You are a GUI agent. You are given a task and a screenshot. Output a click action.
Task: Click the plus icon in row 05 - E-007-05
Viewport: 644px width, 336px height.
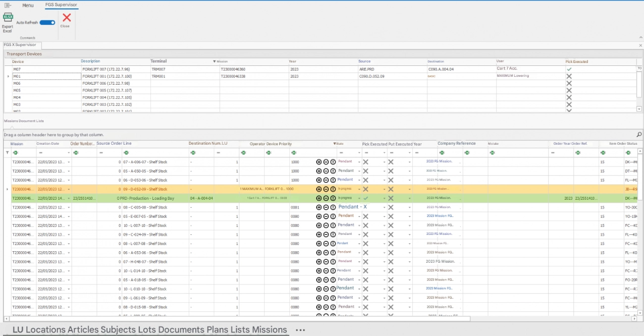(x=319, y=216)
